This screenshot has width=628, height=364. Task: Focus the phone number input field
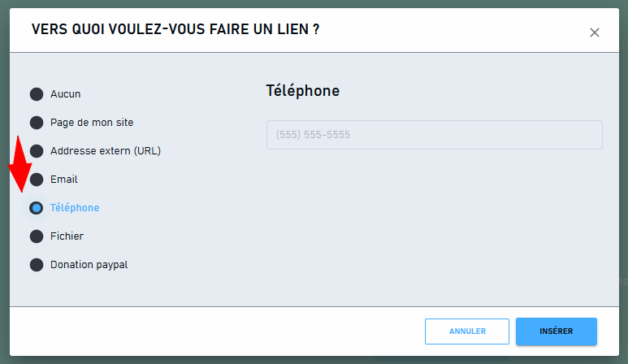pos(434,135)
